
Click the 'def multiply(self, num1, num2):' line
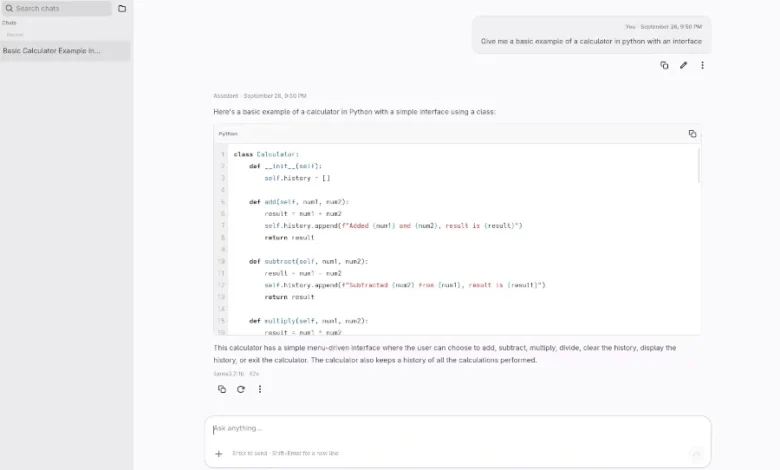308,321
